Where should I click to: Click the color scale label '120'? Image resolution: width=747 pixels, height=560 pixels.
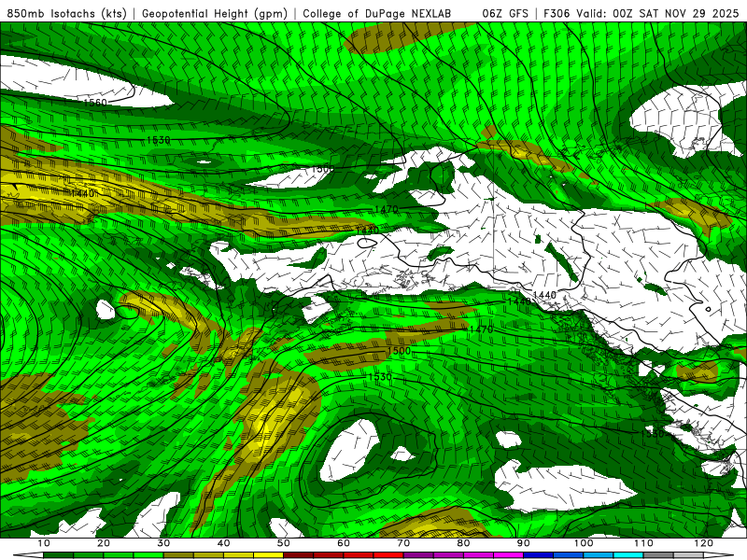[704, 543]
